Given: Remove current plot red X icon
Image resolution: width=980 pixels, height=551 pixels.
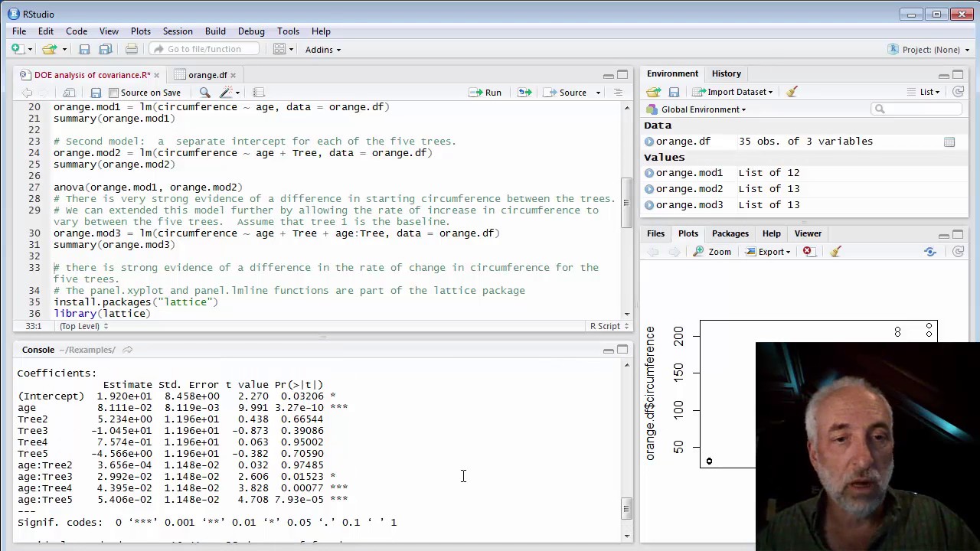Looking at the screenshot, I should (x=808, y=251).
